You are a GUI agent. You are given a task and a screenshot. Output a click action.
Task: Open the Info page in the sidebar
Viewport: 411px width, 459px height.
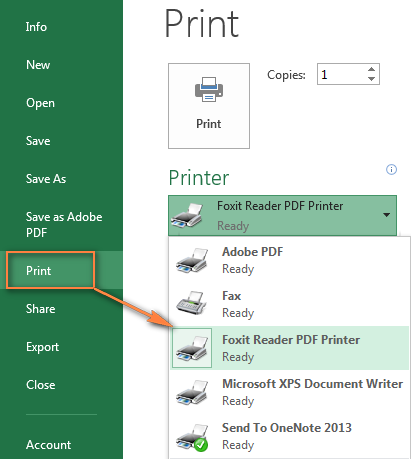[36, 27]
